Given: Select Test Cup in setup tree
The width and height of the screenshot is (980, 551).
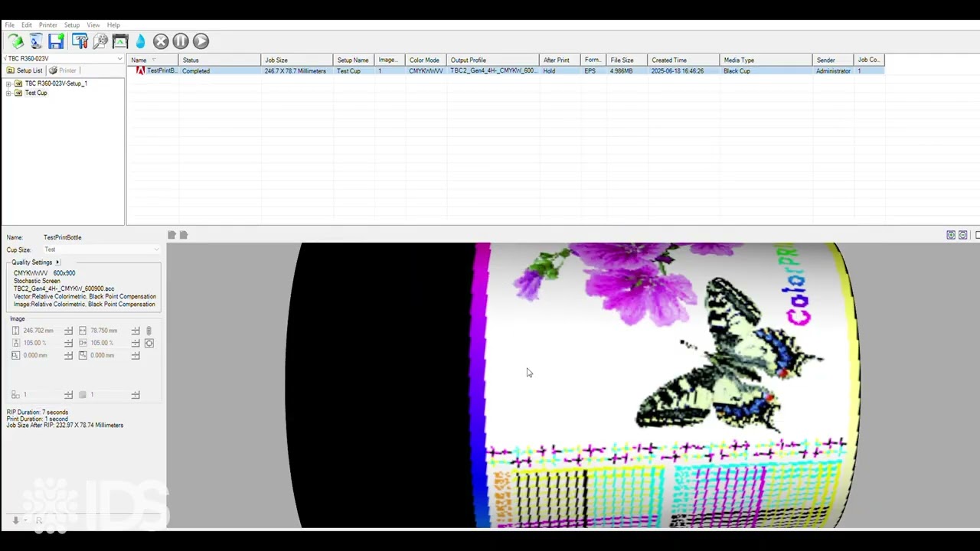Looking at the screenshot, I should (36, 93).
